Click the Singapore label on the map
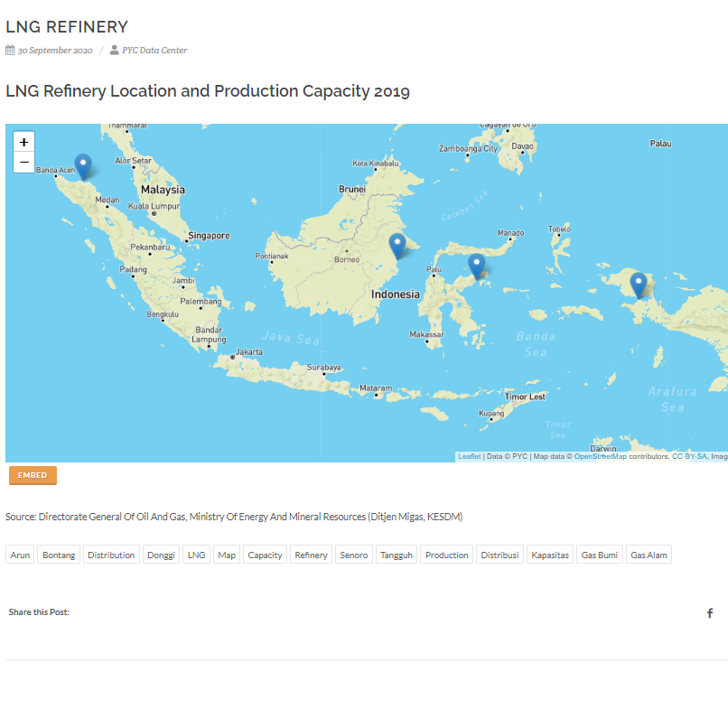This screenshot has width=728, height=728. tap(209, 236)
